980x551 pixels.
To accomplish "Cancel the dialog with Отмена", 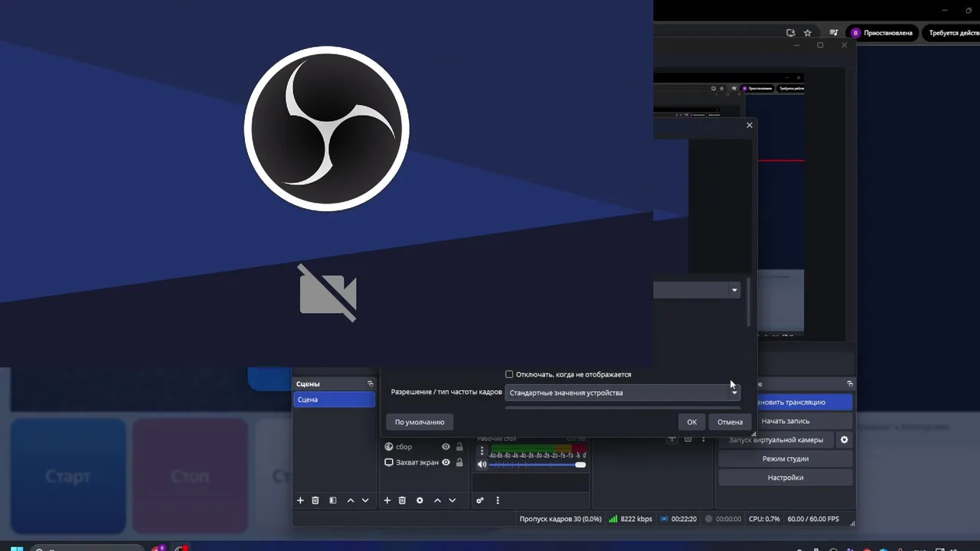I will pos(730,422).
